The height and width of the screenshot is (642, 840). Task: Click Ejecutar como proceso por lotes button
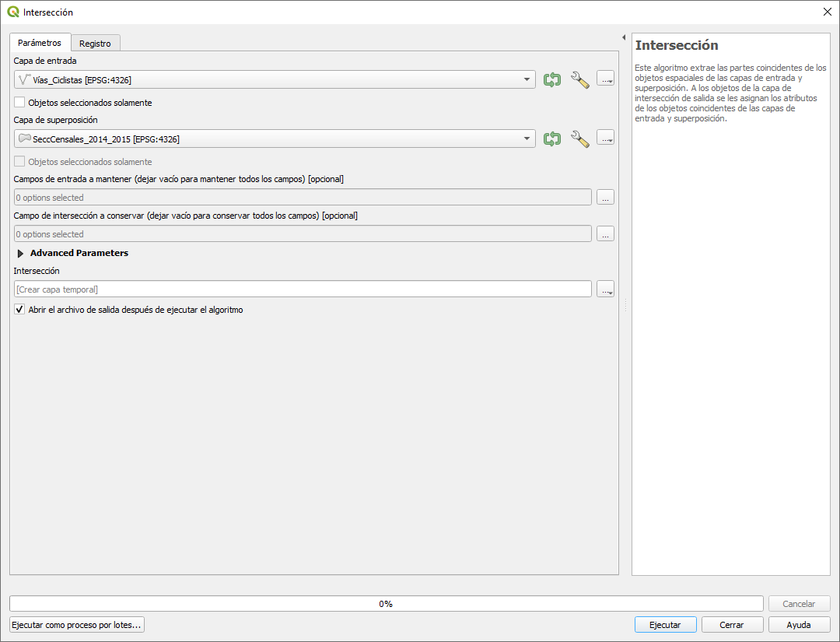click(76, 625)
